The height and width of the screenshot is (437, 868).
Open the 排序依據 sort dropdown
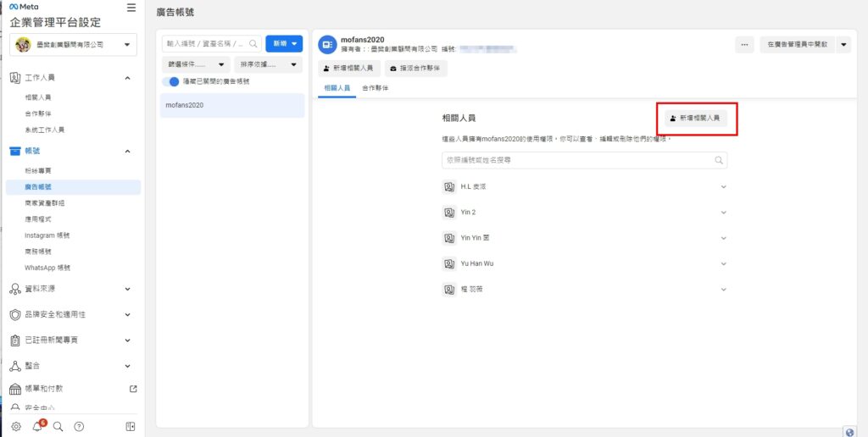click(269, 64)
